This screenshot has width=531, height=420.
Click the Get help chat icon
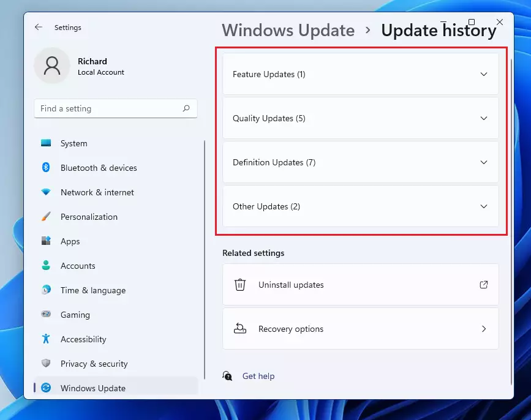[x=227, y=376]
